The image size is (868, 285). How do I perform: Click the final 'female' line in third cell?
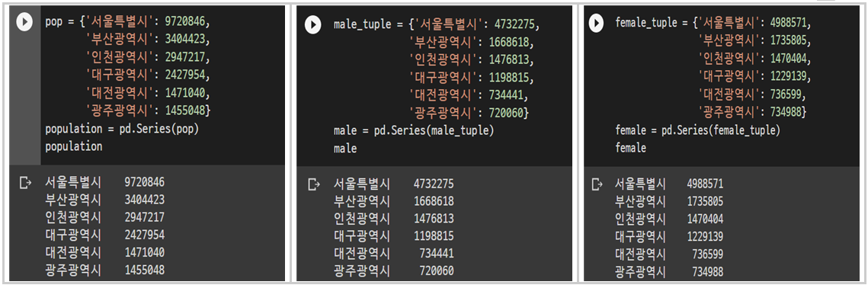[x=630, y=148]
